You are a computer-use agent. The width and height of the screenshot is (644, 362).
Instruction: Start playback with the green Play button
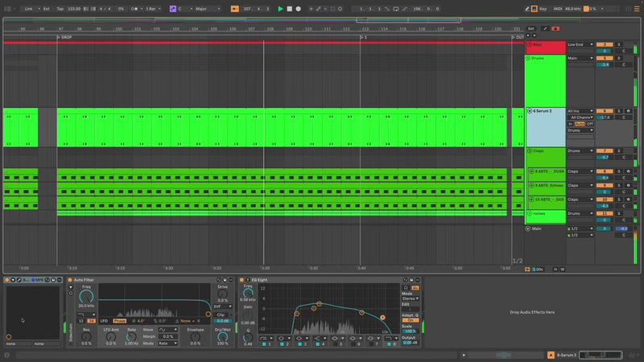(280, 9)
